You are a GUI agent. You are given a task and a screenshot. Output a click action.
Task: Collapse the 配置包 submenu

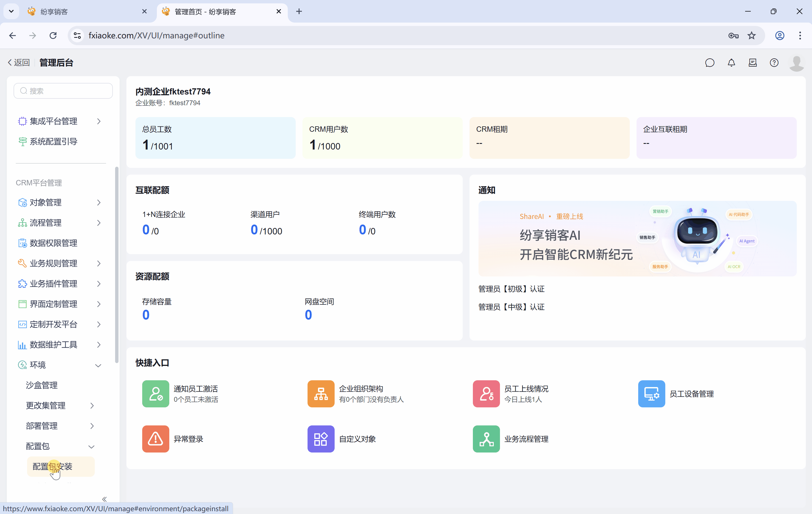click(x=91, y=447)
